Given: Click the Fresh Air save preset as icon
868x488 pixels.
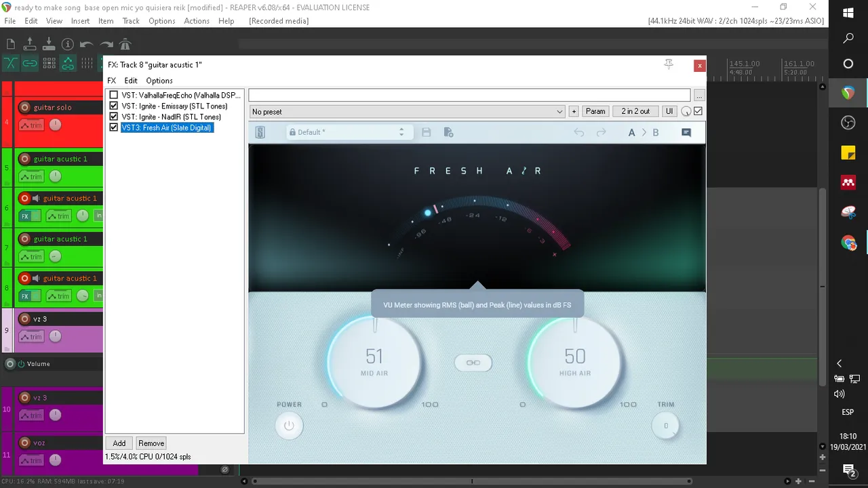Looking at the screenshot, I should point(448,132).
